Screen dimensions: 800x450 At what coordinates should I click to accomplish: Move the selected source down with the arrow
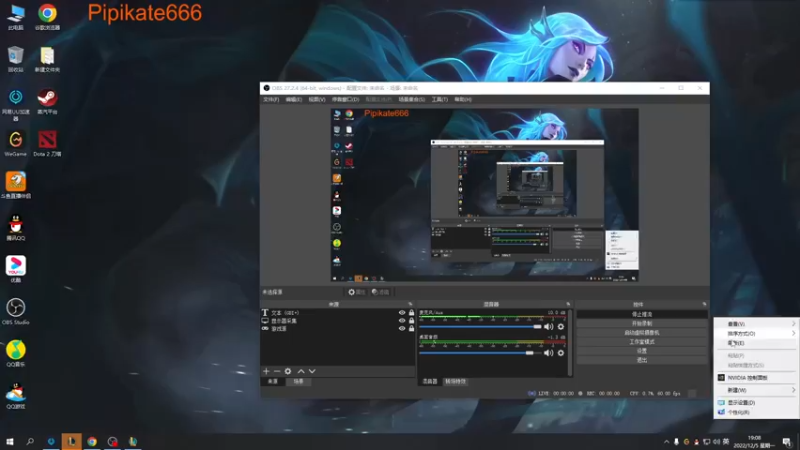[312, 371]
